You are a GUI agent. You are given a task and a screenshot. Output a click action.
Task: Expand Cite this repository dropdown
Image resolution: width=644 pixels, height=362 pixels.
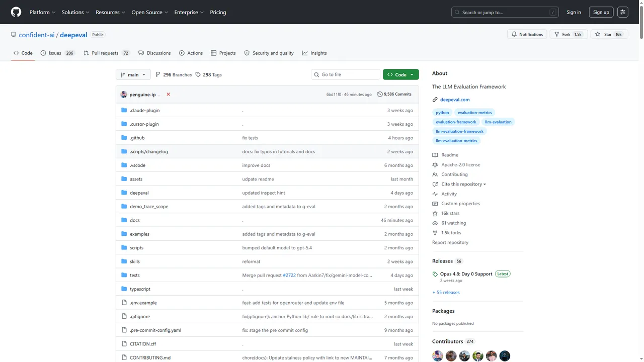tap(463, 184)
